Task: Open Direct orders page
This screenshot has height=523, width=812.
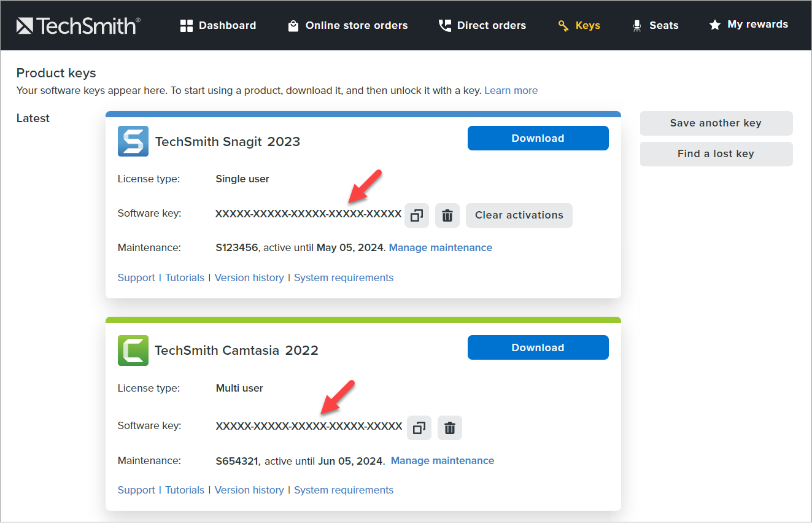Action: (482, 25)
